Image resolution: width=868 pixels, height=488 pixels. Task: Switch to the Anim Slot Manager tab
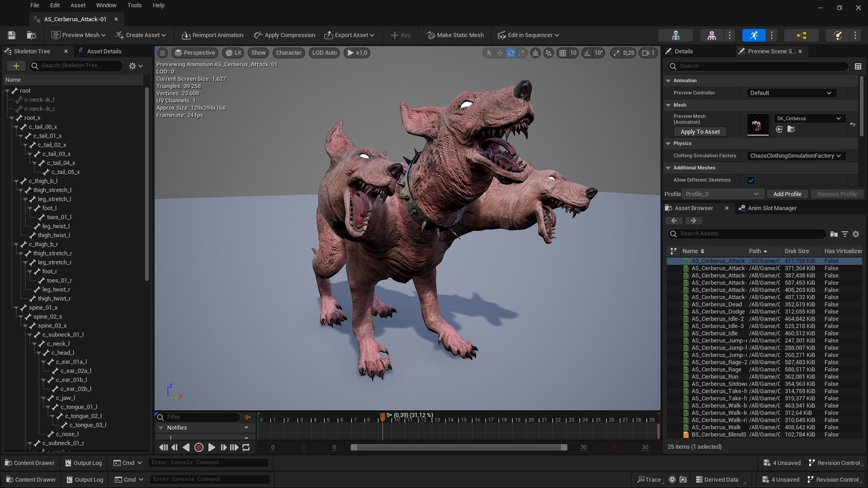(772, 208)
